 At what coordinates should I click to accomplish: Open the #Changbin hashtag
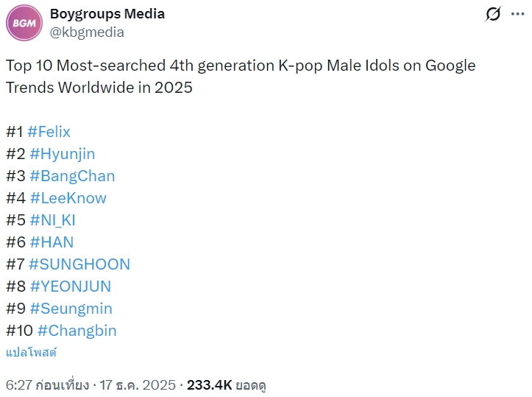tap(77, 331)
